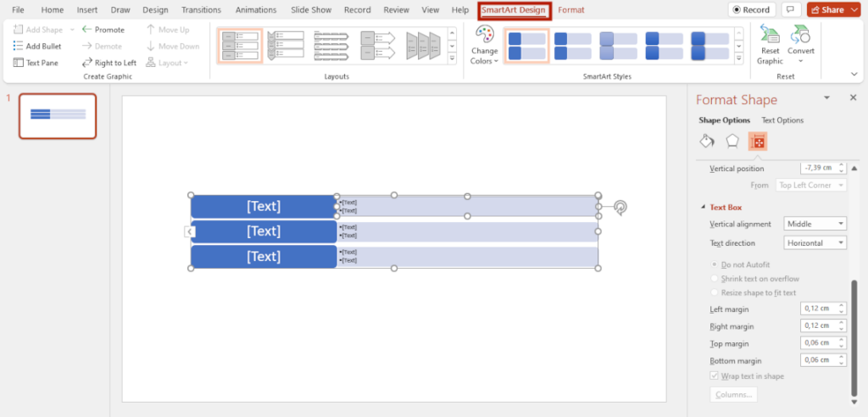The image size is (868, 417).
Task: Switch to the Transitions tab
Action: coord(202,10)
